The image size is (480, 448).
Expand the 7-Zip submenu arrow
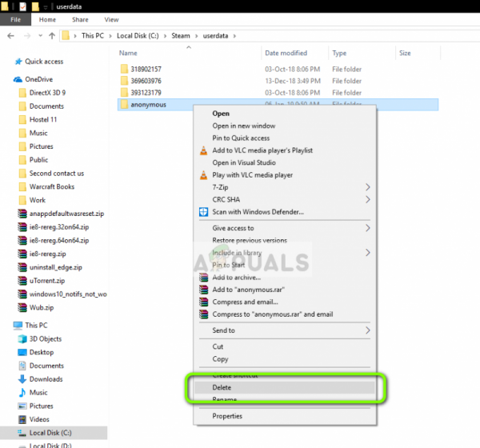pyautogui.click(x=368, y=187)
